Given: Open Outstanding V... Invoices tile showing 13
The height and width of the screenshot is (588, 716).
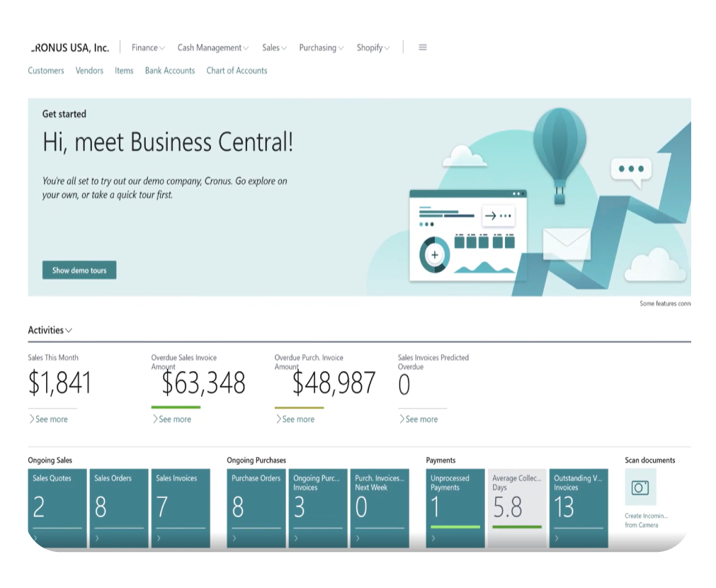Looking at the screenshot, I should [579, 508].
